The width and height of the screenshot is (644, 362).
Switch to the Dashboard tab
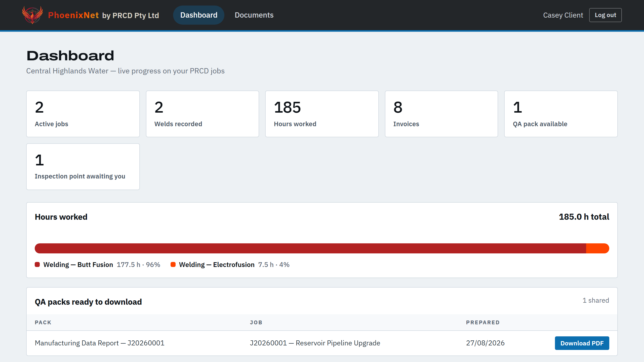click(x=199, y=15)
